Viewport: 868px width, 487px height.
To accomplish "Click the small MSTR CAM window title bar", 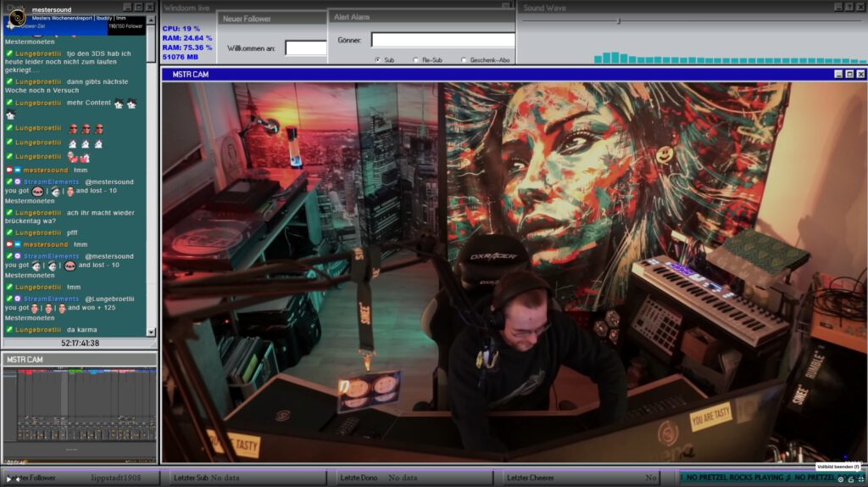I will pyautogui.click(x=80, y=360).
